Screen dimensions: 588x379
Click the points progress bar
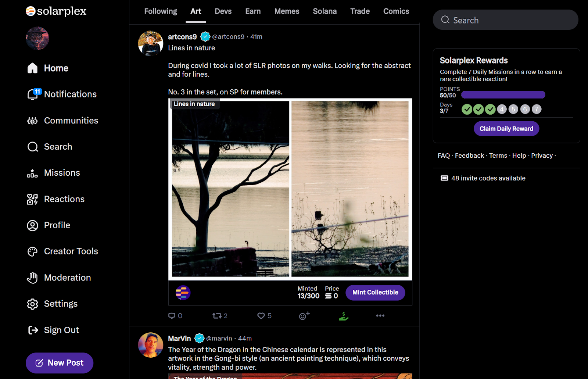(x=503, y=94)
